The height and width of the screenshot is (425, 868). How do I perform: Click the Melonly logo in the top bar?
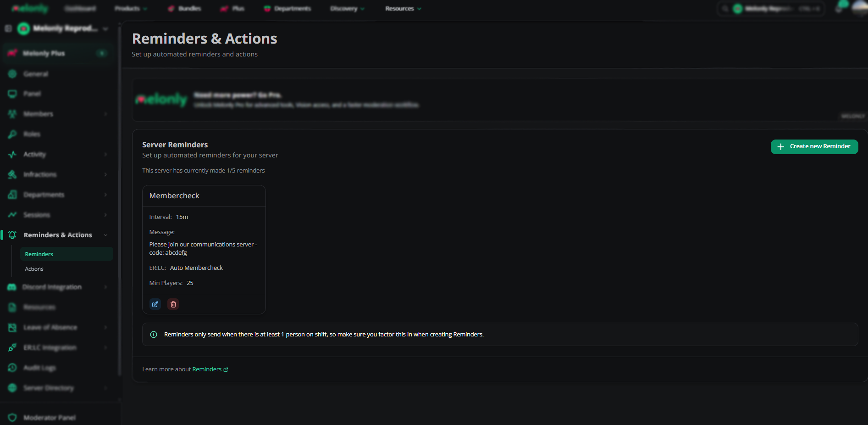(x=30, y=8)
